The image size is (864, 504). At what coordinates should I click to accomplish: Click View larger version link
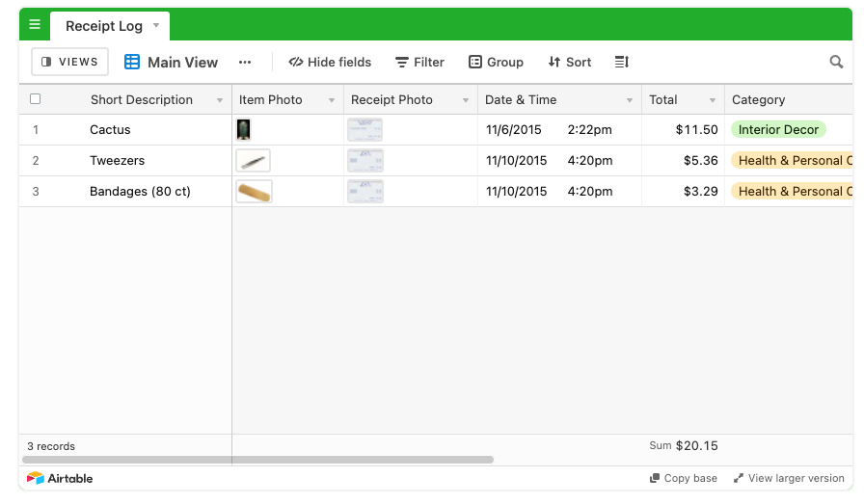coord(789,478)
